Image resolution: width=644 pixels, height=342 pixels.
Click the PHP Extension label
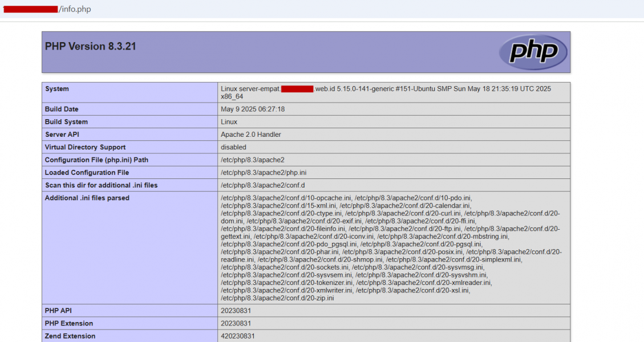coord(69,324)
